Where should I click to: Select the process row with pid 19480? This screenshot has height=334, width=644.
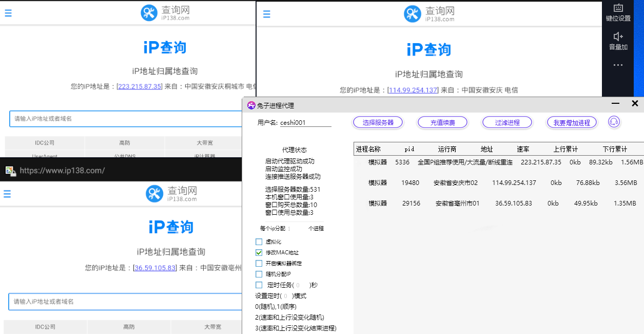tap(499, 183)
